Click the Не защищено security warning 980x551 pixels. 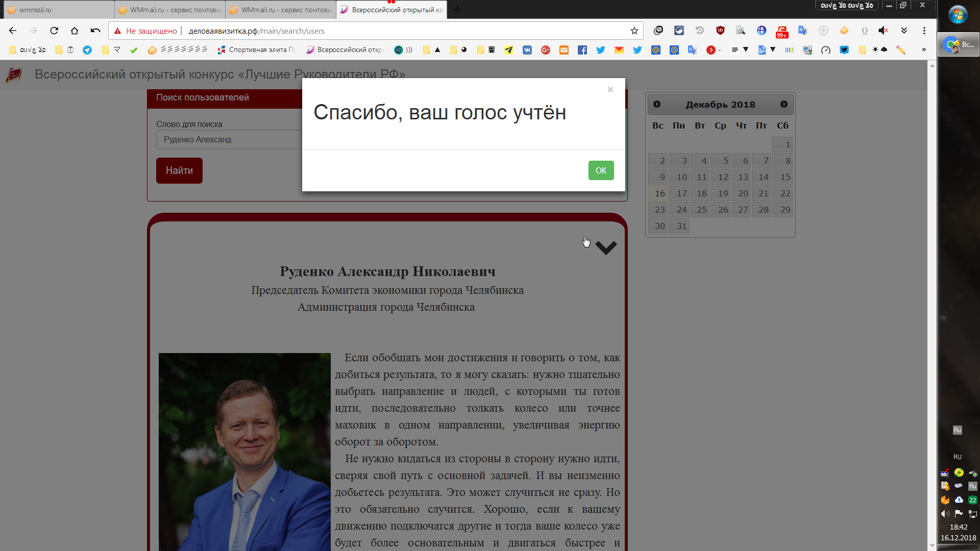[x=145, y=31]
